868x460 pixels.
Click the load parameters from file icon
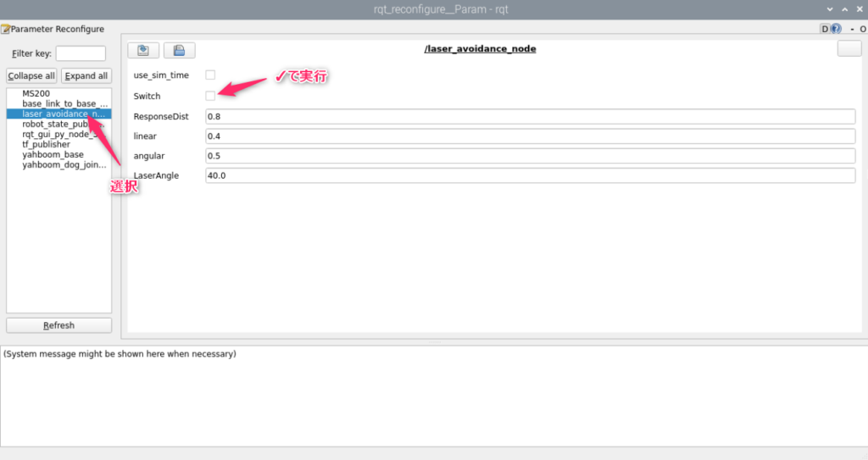[x=143, y=49]
